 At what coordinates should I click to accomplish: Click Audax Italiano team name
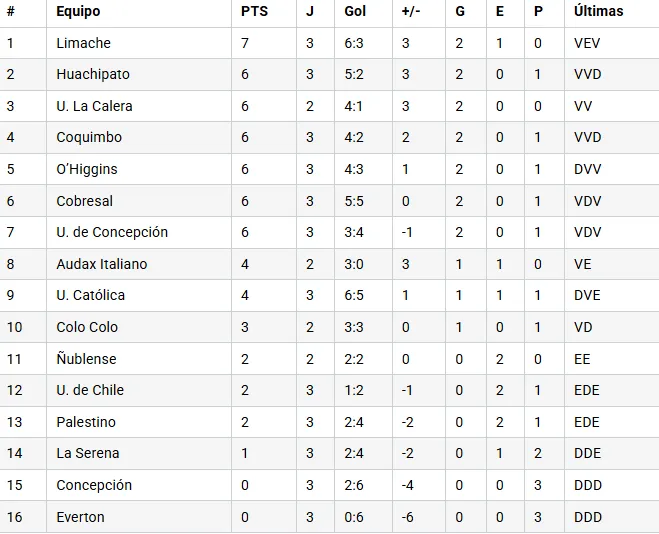pos(102,264)
